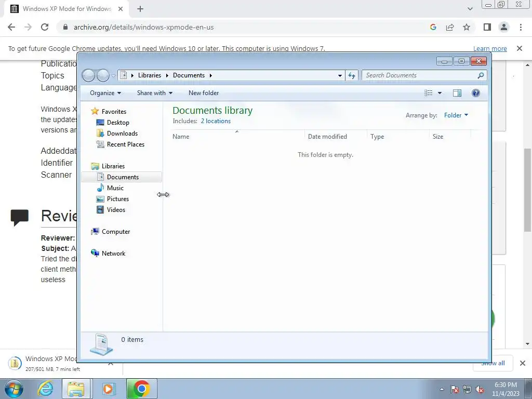This screenshot has width=532, height=399.
Task: Open the address bar history dropdown
Action: (340, 75)
